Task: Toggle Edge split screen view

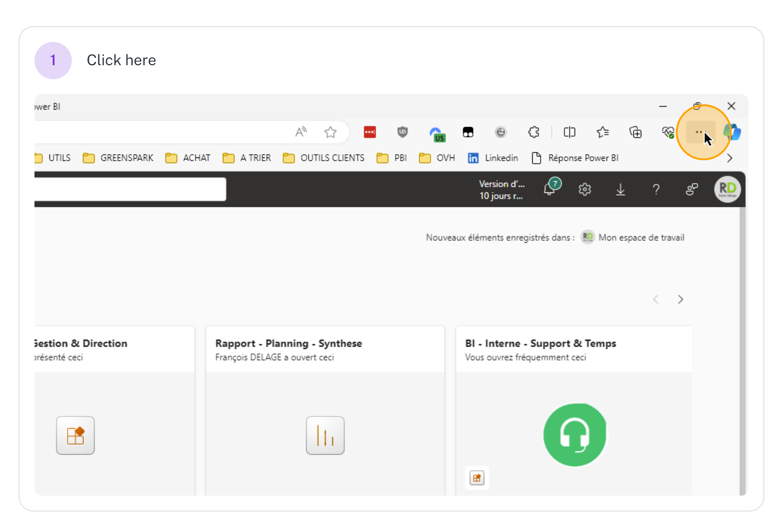Action: tap(570, 132)
